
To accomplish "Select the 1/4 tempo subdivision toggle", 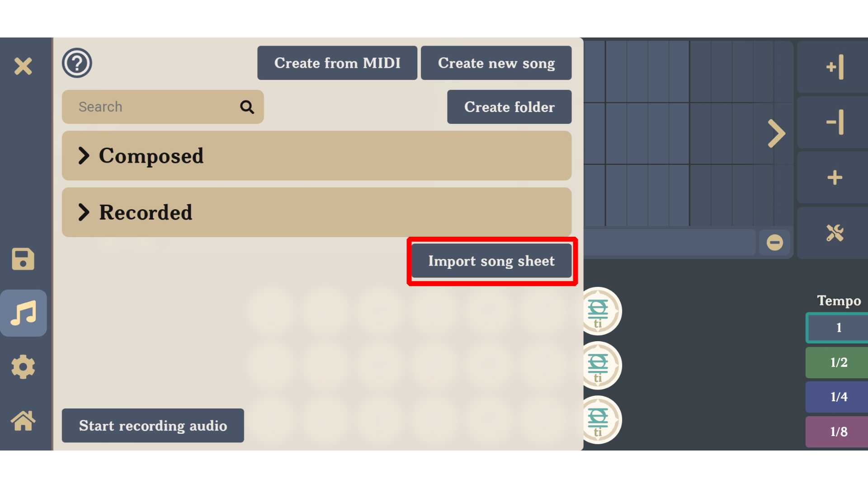I will click(838, 397).
